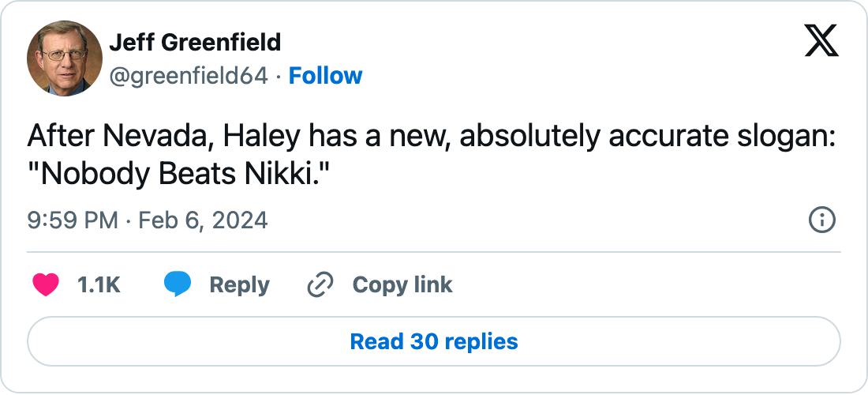
Task: Click the word "Nevada" in the tweet
Action: (x=148, y=137)
